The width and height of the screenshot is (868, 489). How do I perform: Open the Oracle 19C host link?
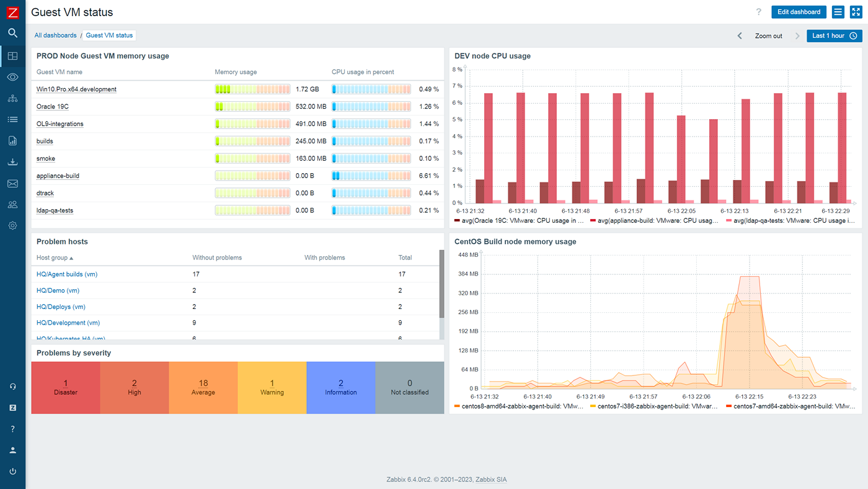(x=52, y=106)
